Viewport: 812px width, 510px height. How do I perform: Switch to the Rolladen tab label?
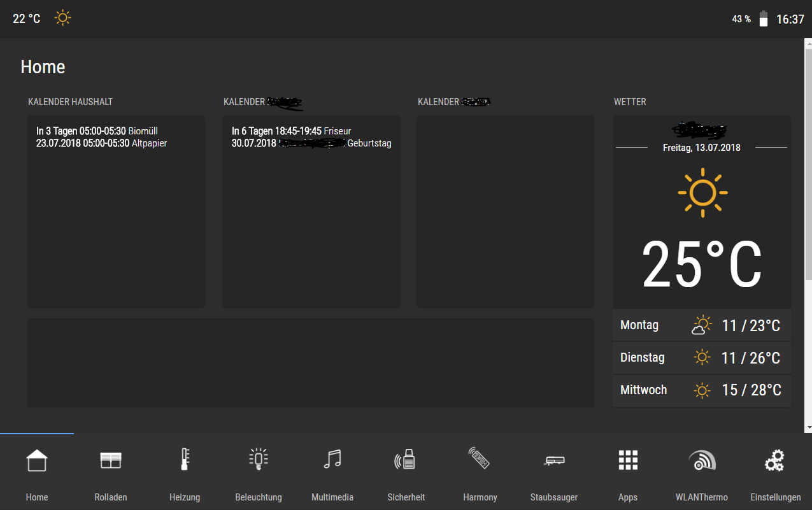[x=111, y=497]
